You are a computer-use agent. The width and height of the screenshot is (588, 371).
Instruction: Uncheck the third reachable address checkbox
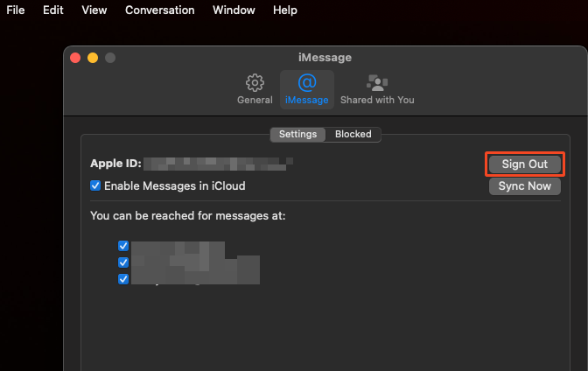[123, 279]
